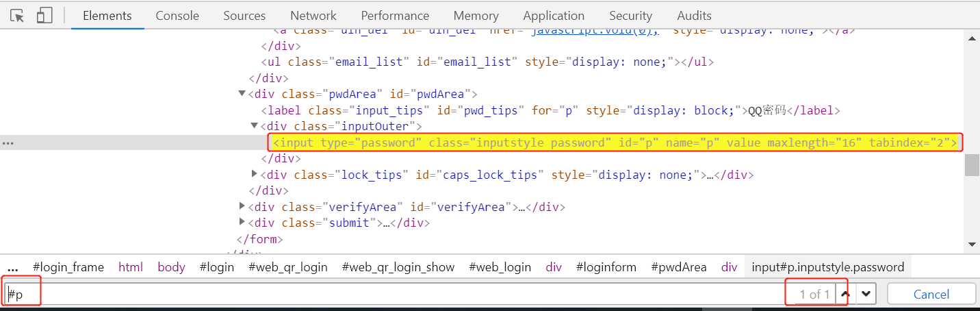Click the closing </form> tag row
Image resolution: width=980 pixels, height=311 pixels.
point(259,239)
